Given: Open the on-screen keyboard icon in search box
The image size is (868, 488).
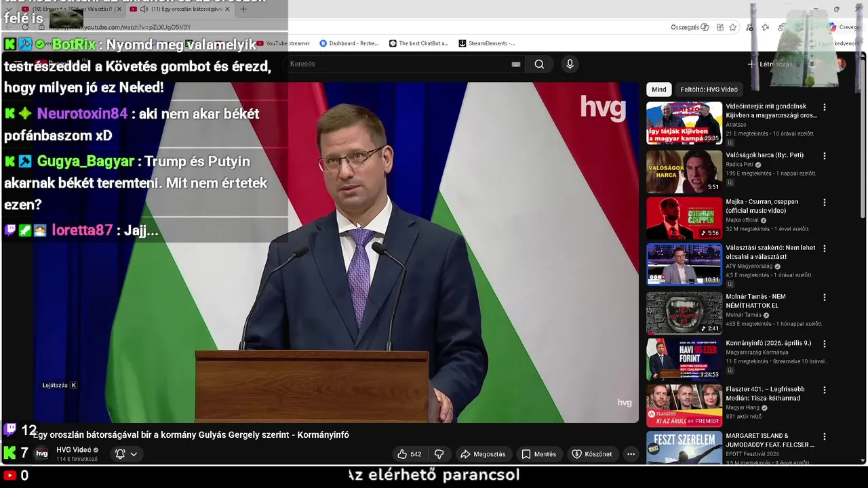Looking at the screenshot, I should click(x=516, y=64).
